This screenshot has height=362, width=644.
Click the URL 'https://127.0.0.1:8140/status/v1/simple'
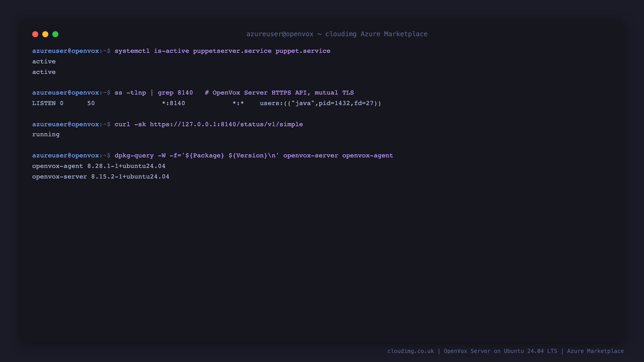[x=226, y=124]
